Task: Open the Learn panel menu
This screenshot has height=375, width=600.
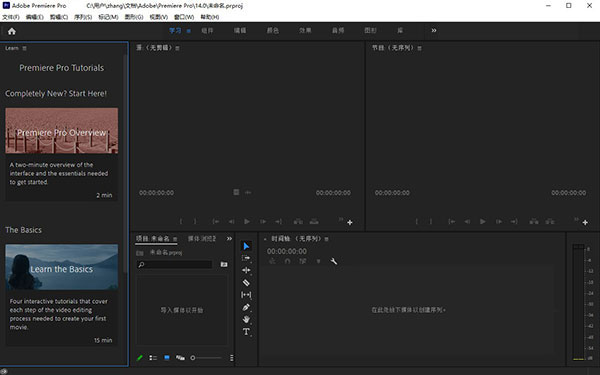Action: 24,48
